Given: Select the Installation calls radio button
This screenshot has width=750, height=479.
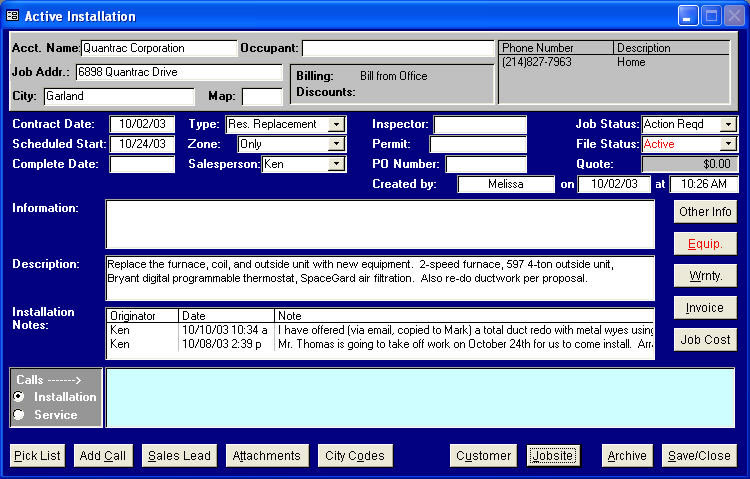Looking at the screenshot, I should [18, 397].
